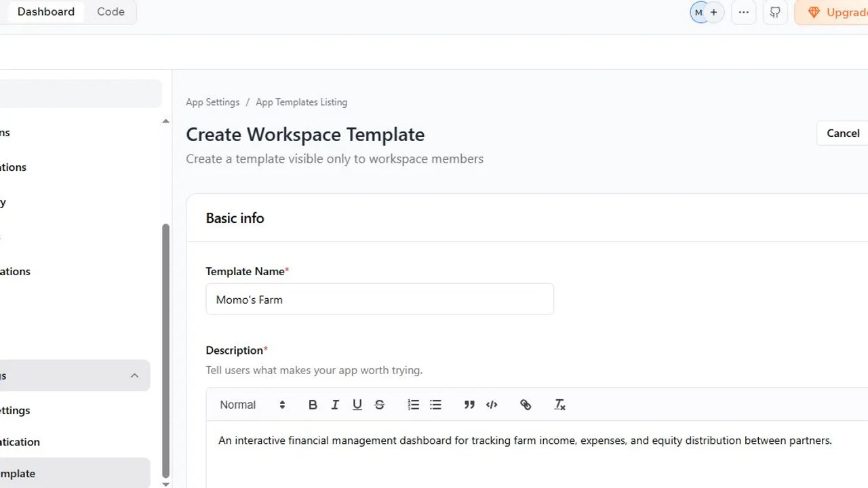Open the Normal text style dropdown

252,405
